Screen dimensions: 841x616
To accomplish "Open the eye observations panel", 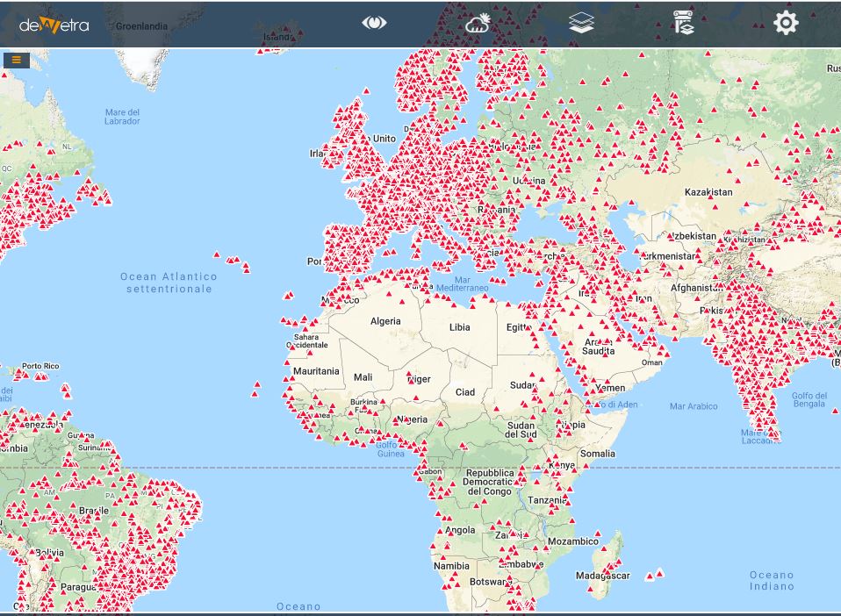I will click(374, 23).
